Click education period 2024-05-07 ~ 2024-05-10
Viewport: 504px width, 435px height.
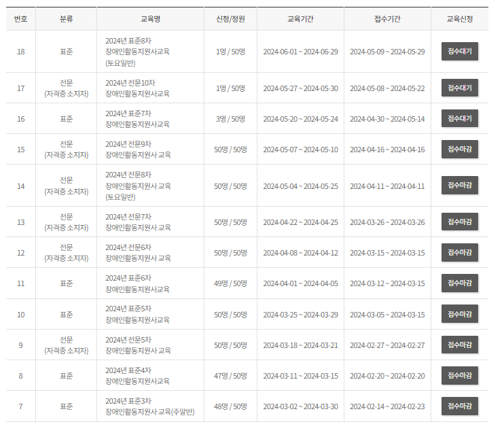pos(300,150)
